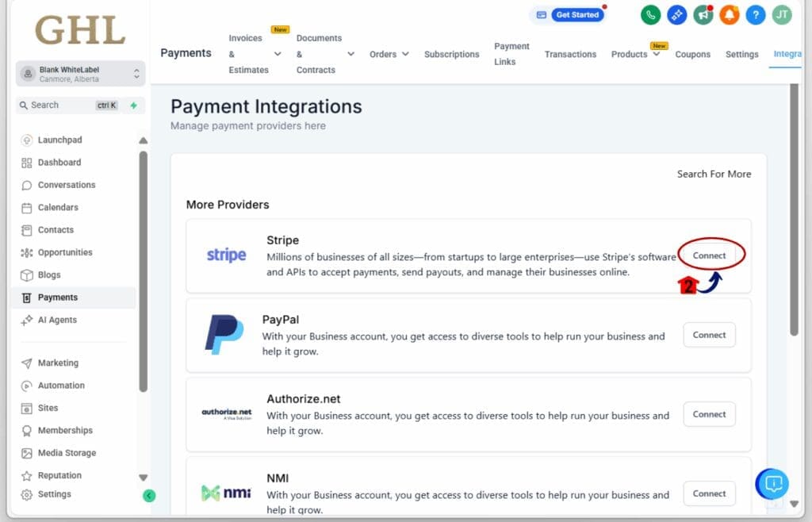Select the Integrations tab
This screenshot has width=812, height=522.
(787, 54)
